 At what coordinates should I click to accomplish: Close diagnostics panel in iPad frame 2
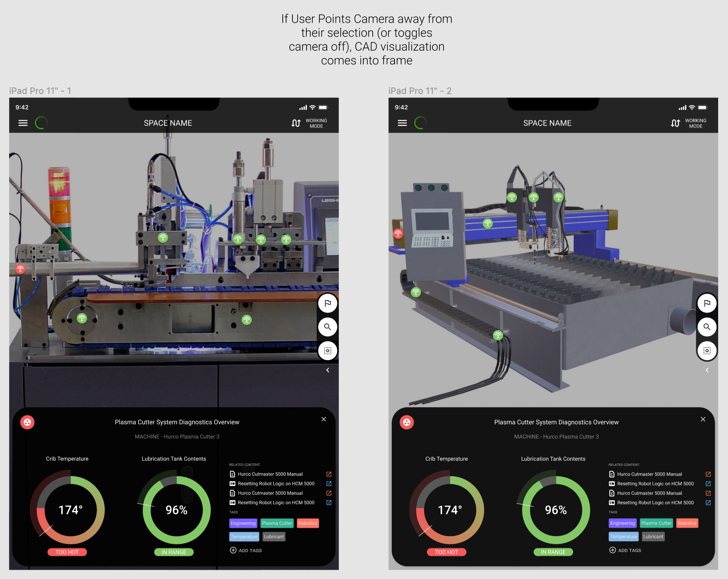pyautogui.click(x=703, y=419)
